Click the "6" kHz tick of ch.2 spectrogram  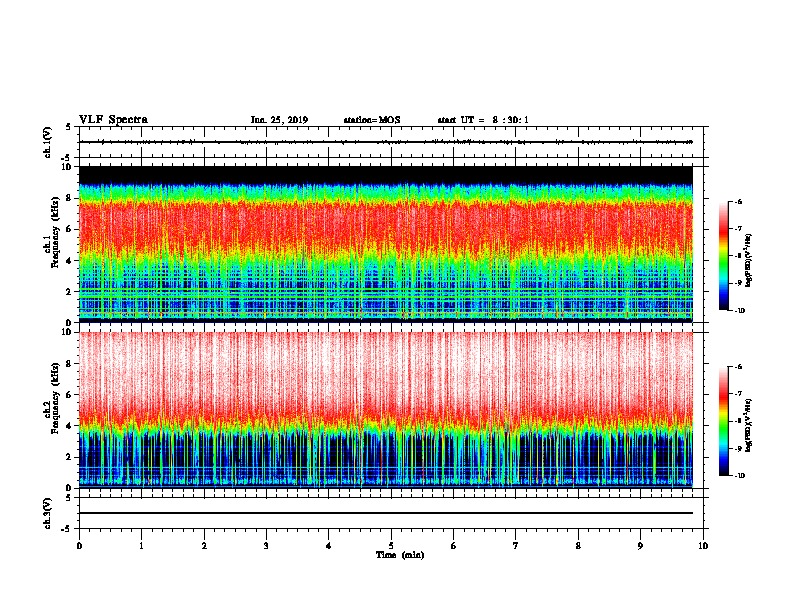69,395
